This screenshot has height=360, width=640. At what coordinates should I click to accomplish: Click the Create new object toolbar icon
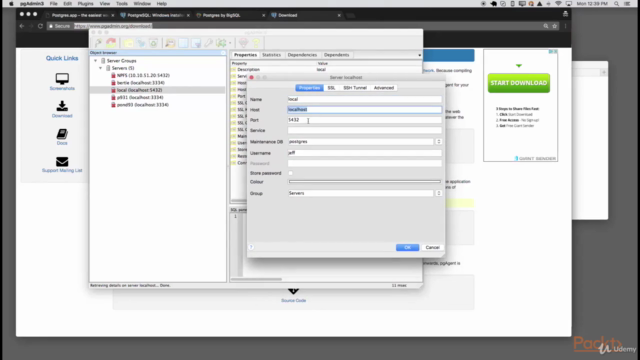point(141,43)
